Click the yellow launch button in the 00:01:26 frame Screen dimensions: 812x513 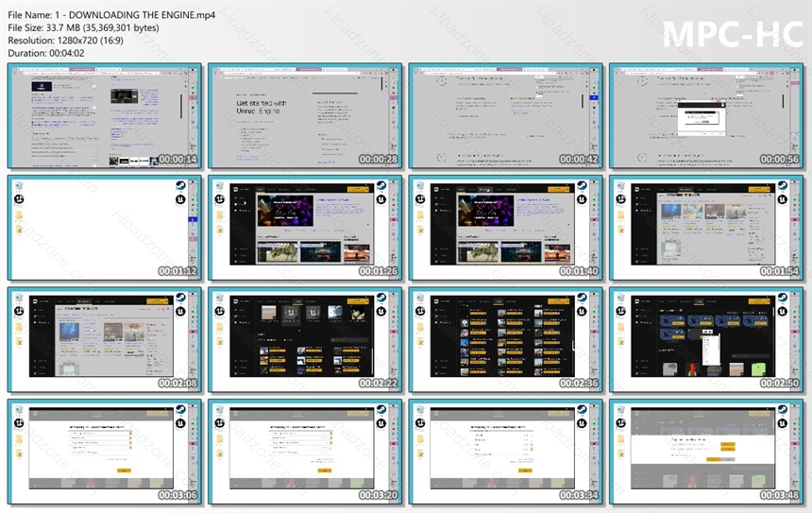357,189
